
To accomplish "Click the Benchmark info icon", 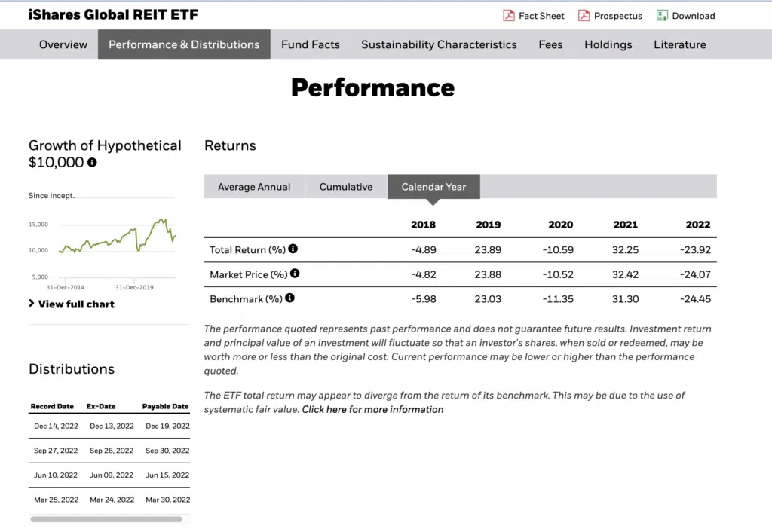I will click(x=289, y=298).
